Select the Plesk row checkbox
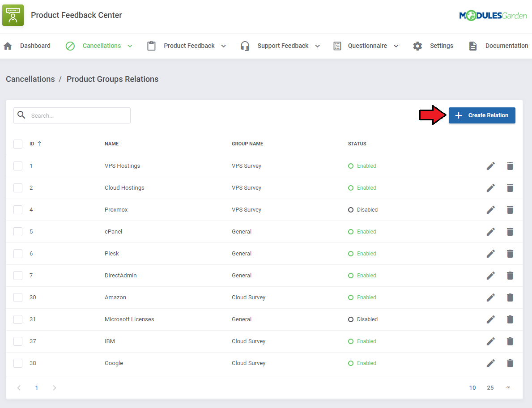 [18, 254]
